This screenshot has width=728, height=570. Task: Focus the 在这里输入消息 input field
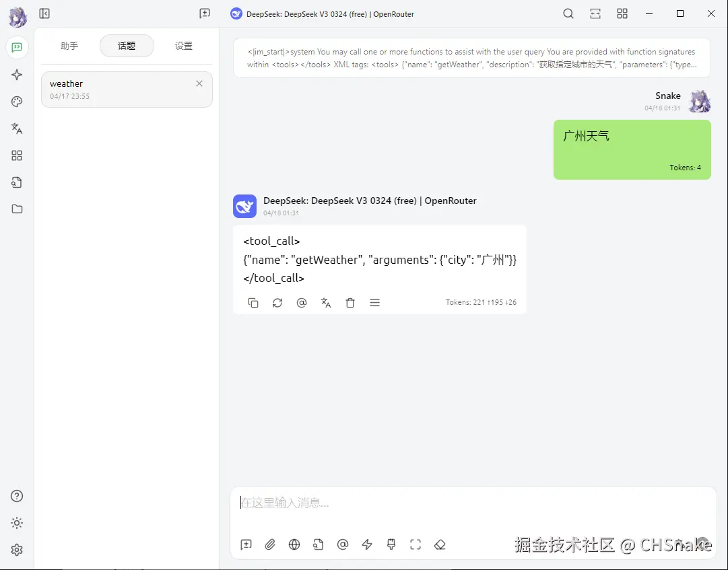[x=473, y=503]
